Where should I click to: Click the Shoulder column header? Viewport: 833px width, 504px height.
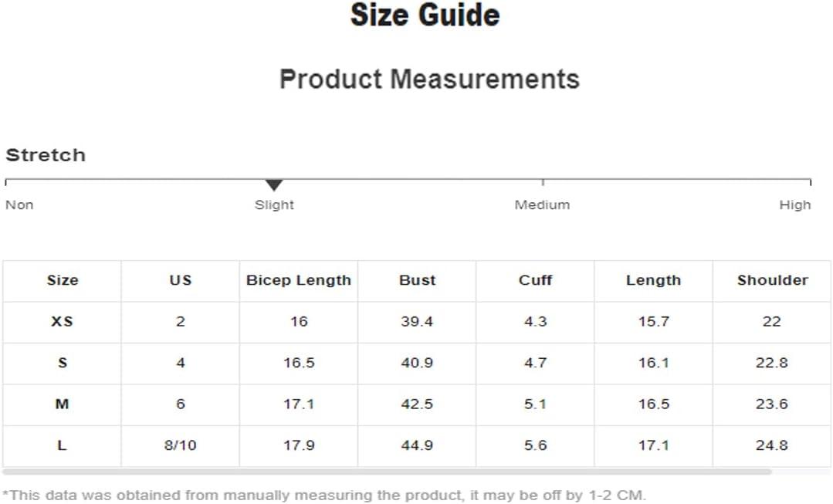tap(773, 280)
